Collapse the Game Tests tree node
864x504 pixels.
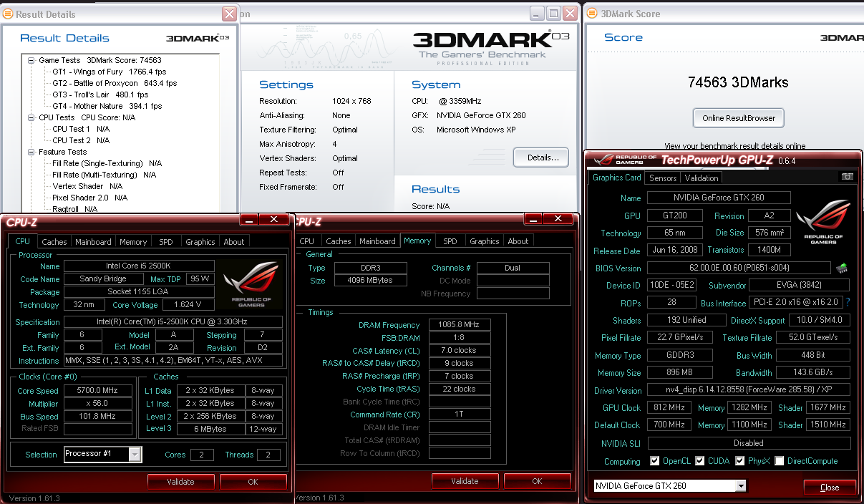(x=31, y=61)
